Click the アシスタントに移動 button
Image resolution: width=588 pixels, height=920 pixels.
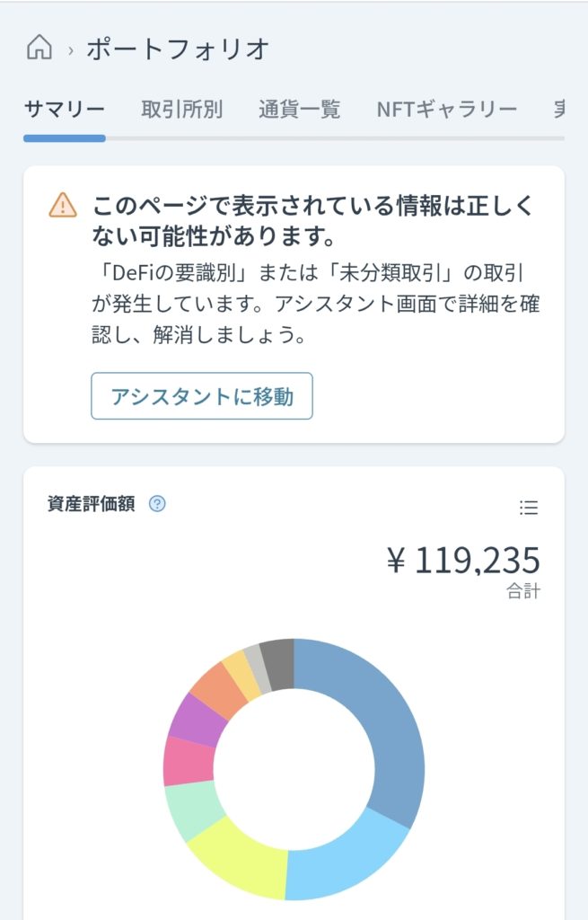(202, 396)
